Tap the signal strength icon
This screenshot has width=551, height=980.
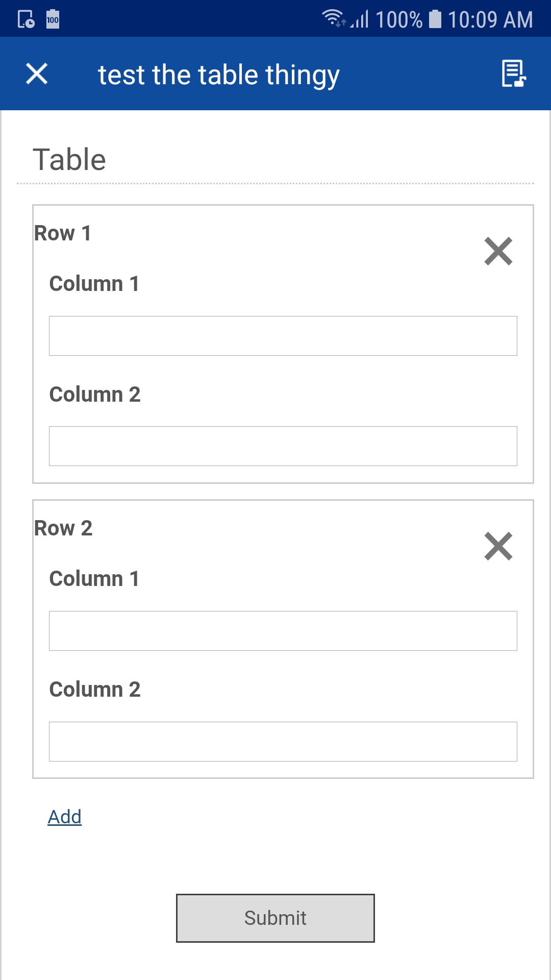(x=360, y=19)
